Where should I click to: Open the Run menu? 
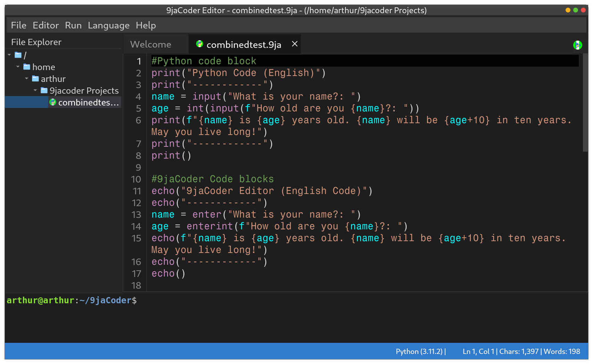point(73,25)
